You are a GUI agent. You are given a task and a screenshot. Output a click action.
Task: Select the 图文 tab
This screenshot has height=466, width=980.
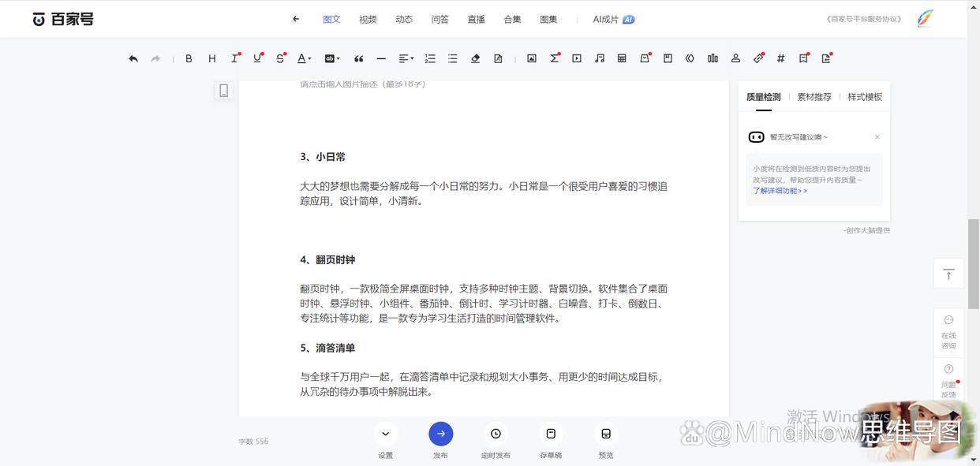pyautogui.click(x=331, y=19)
